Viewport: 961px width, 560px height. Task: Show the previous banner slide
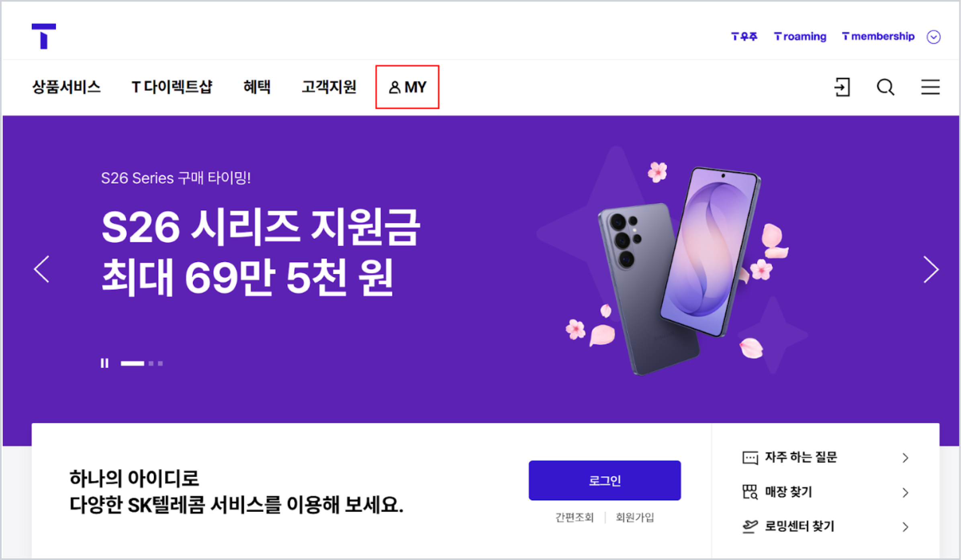[42, 269]
